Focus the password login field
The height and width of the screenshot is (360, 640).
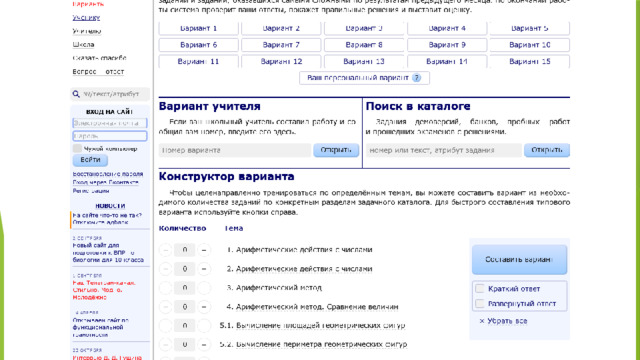(110, 136)
